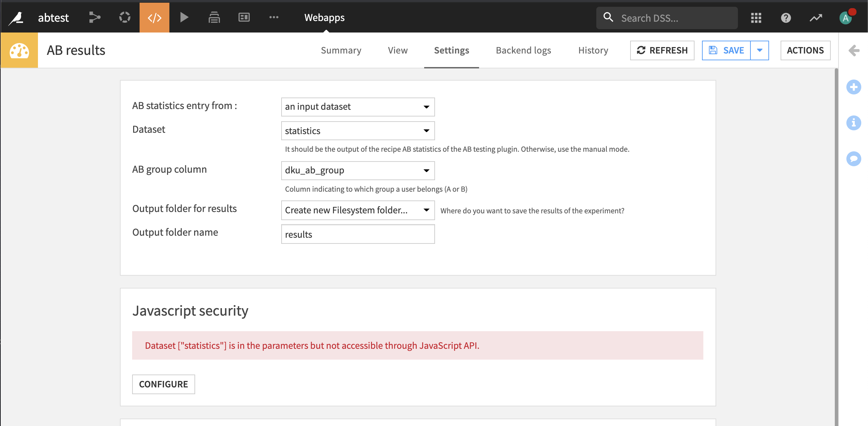Open Output folder for results dropdown
This screenshot has height=426, width=868.
(358, 210)
